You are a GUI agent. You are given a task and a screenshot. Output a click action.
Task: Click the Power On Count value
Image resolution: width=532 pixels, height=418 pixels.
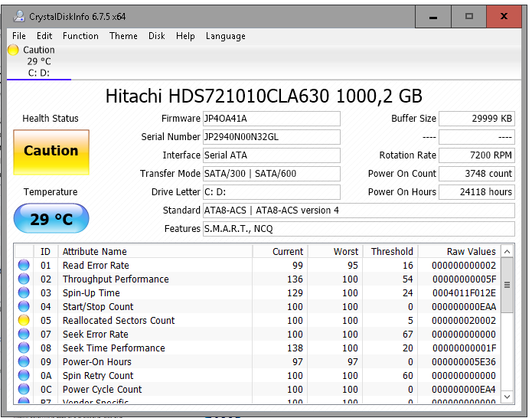(x=477, y=173)
